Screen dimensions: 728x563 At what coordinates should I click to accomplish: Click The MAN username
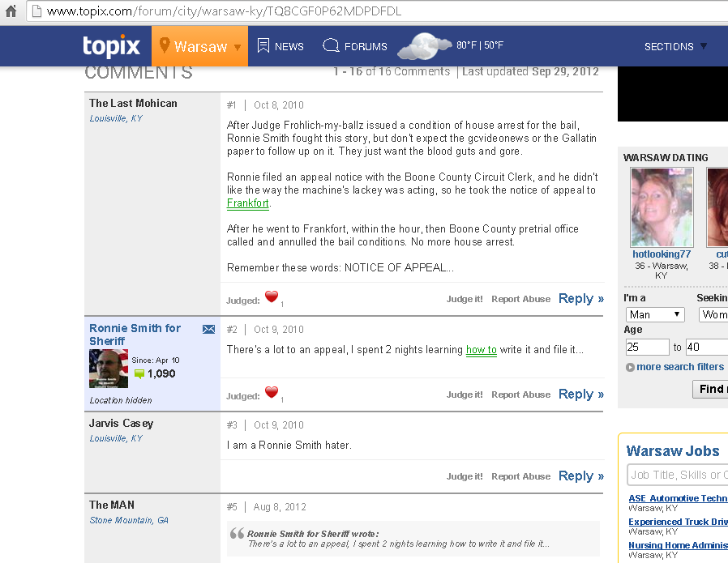(112, 505)
